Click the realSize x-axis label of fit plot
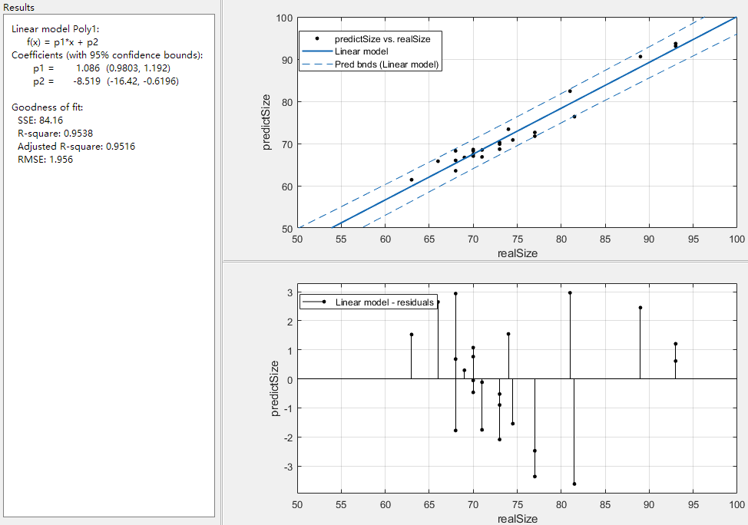 coord(517,254)
